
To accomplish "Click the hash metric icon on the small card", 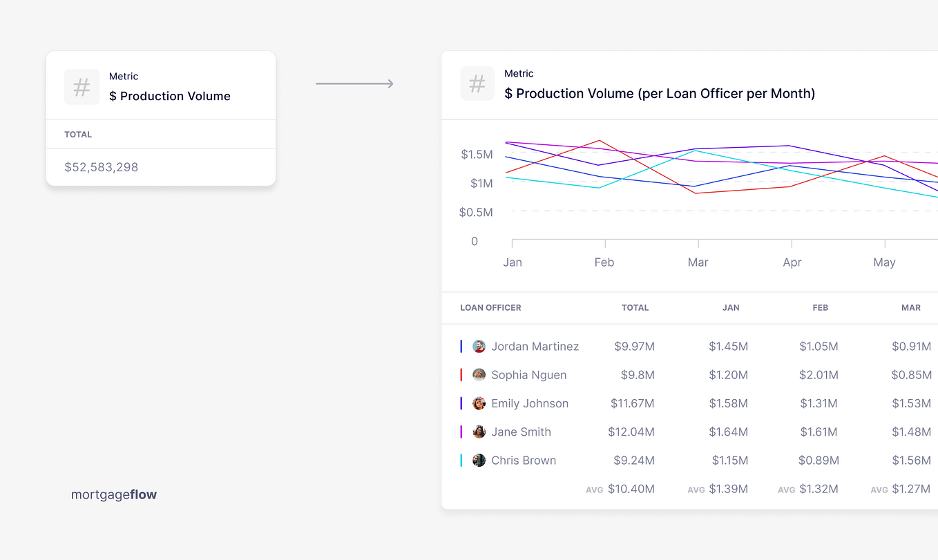I will point(82,87).
